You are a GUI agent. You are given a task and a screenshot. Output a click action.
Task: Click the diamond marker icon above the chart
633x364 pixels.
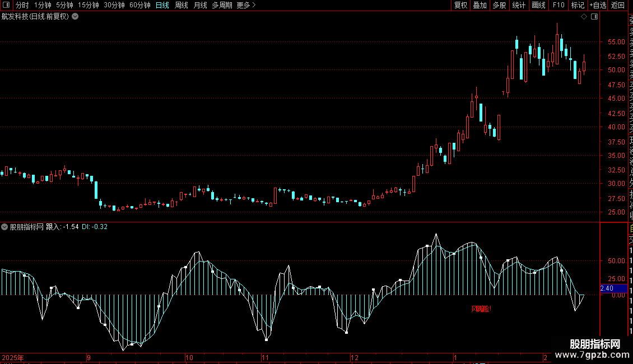click(x=584, y=17)
